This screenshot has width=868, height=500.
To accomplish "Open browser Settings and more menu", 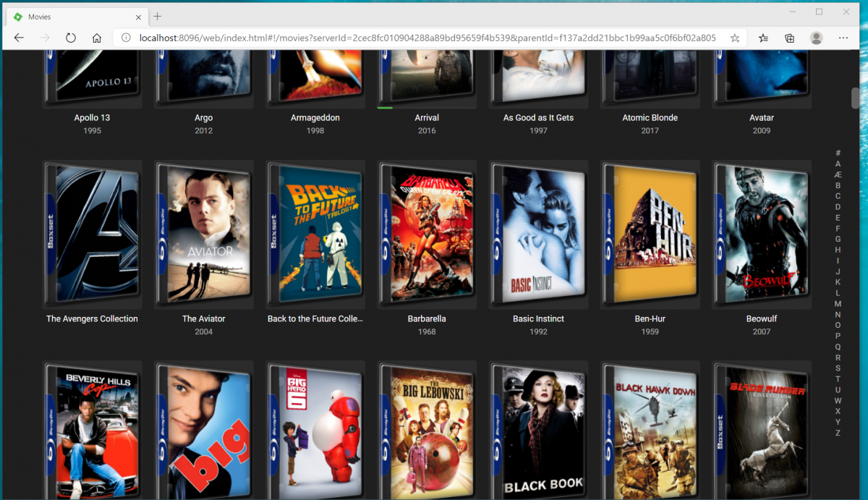I will (x=843, y=38).
